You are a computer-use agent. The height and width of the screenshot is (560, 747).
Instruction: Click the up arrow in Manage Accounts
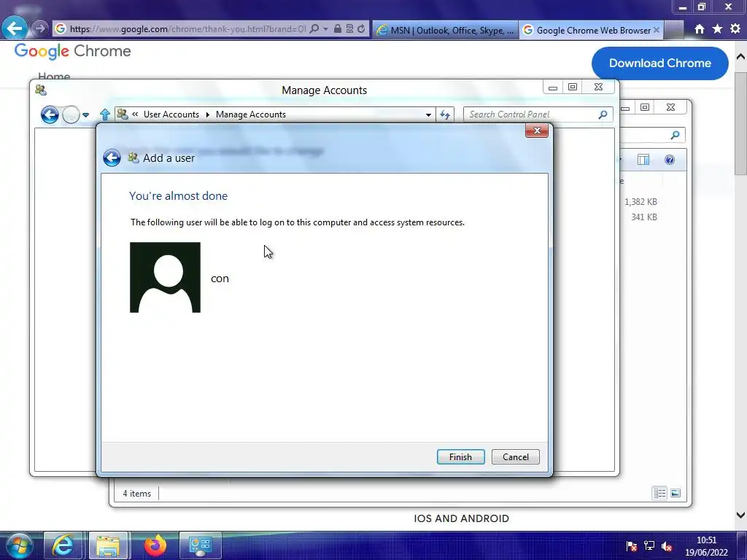pos(105,114)
